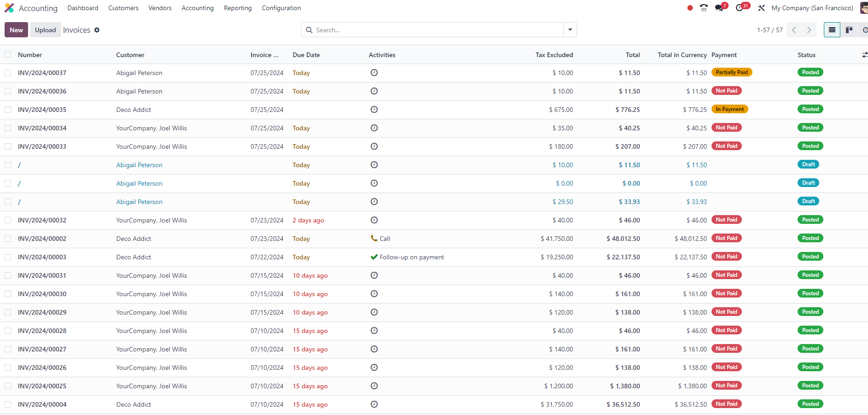
Task: Click the Call phone activity on INV/2024/00002
Action: click(374, 239)
